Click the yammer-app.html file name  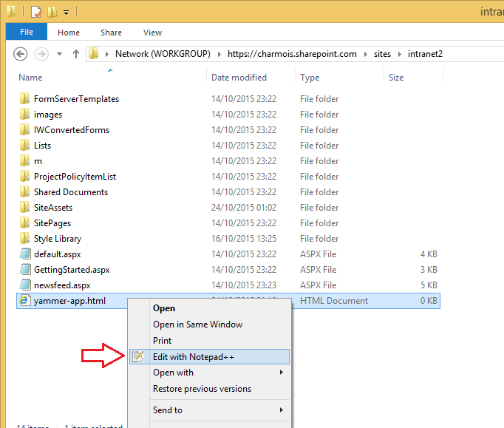pos(69,301)
